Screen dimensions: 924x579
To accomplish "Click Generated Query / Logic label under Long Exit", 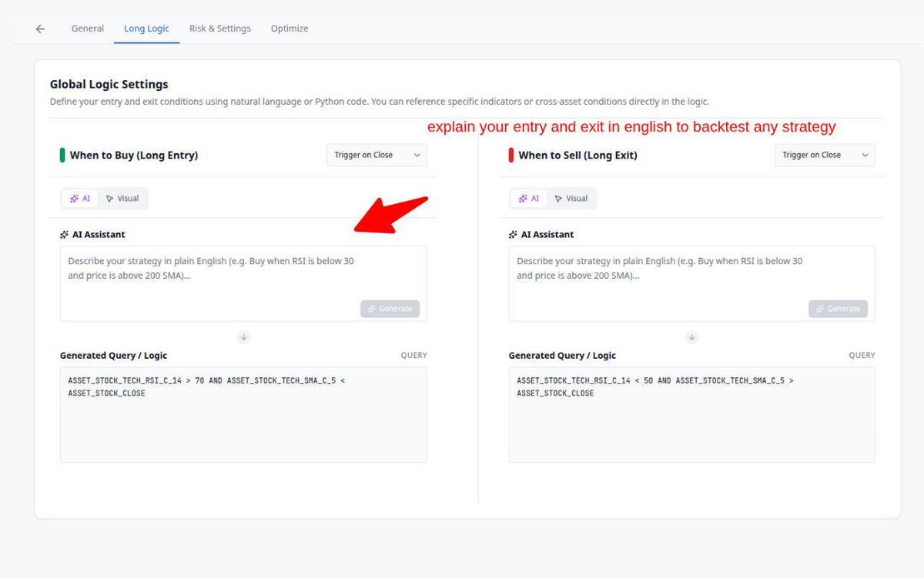I will [x=562, y=356].
